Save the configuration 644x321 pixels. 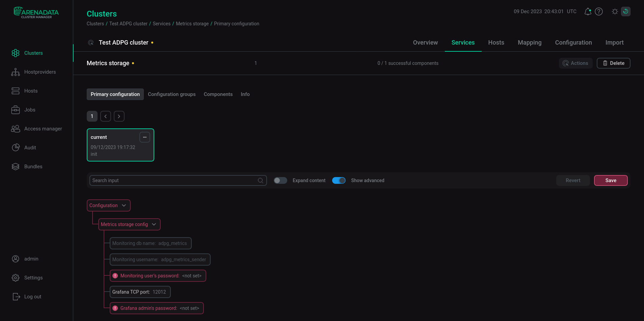[x=611, y=180]
